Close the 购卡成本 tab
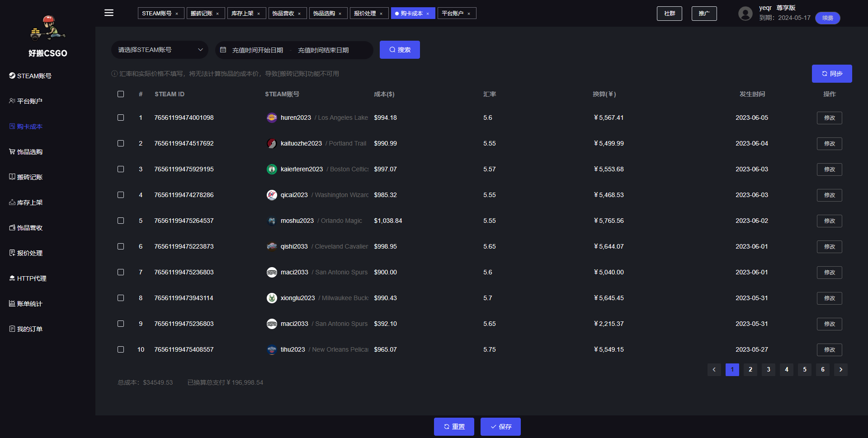 coord(428,14)
